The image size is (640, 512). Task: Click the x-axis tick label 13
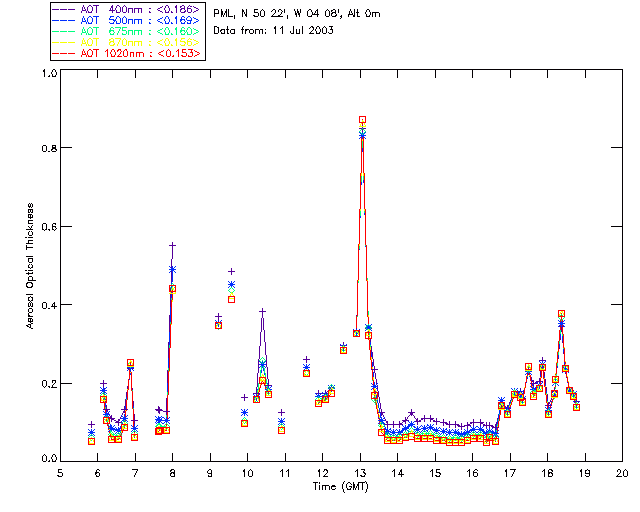tap(360, 473)
